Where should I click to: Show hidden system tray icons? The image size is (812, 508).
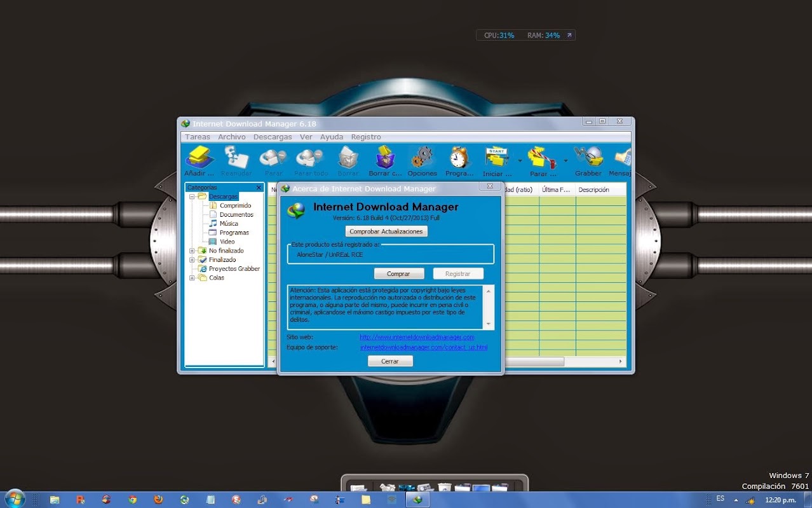tap(736, 500)
